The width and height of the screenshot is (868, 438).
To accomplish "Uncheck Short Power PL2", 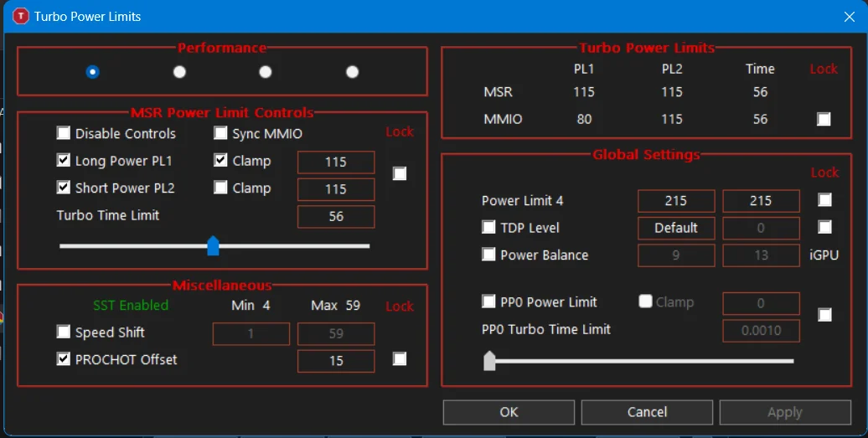I will pos(64,188).
